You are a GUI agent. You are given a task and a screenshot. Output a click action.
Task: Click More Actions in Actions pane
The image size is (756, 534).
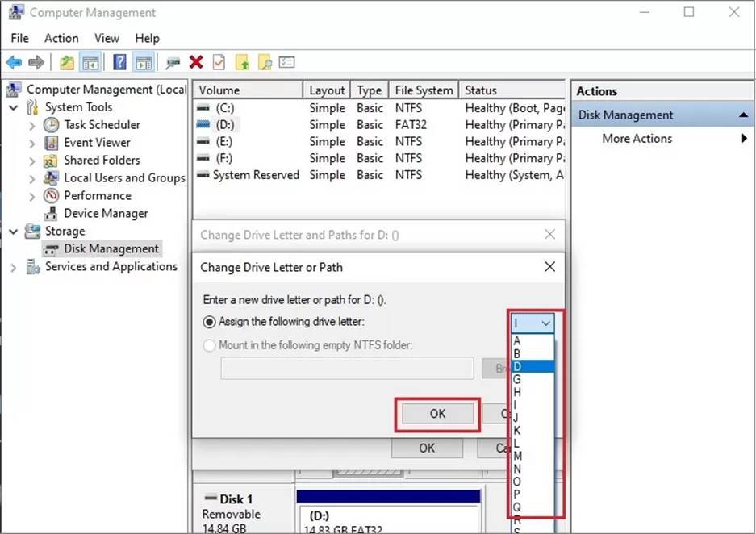tap(637, 139)
